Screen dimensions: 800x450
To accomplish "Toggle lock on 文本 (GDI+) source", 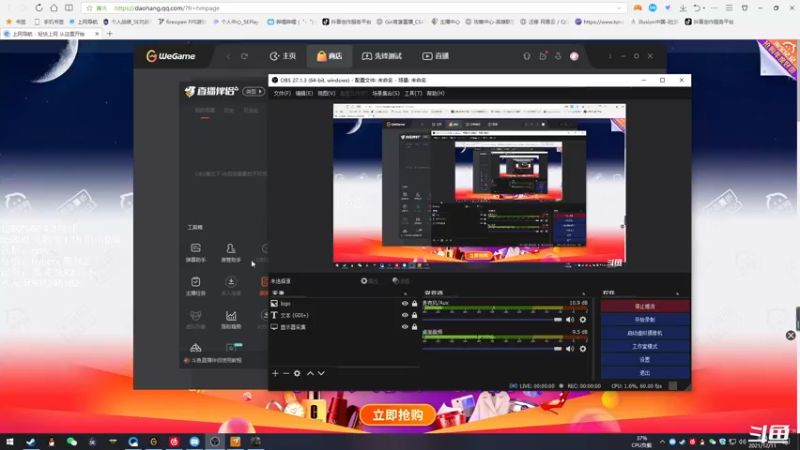I will [414, 315].
